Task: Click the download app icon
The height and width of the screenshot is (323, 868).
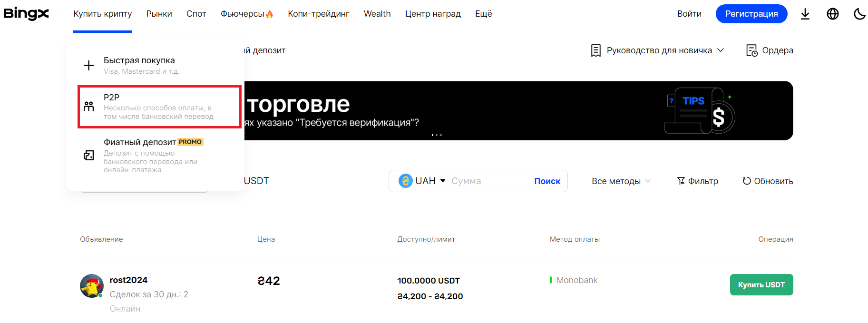Action: pyautogui.click(x=805, y=14)
